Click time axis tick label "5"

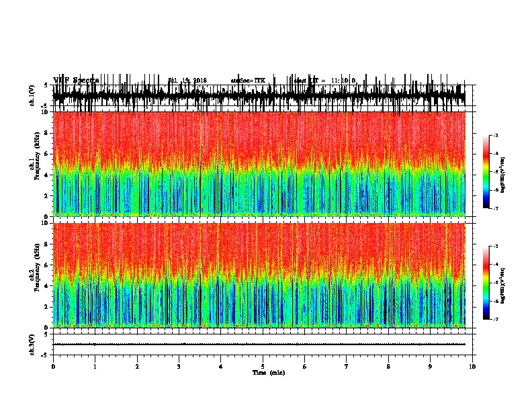click(263, 367)
